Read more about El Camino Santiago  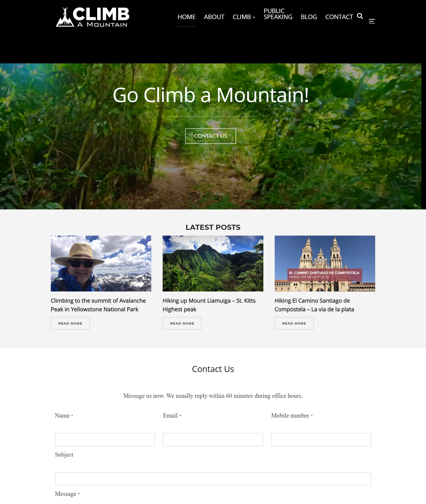294,323
